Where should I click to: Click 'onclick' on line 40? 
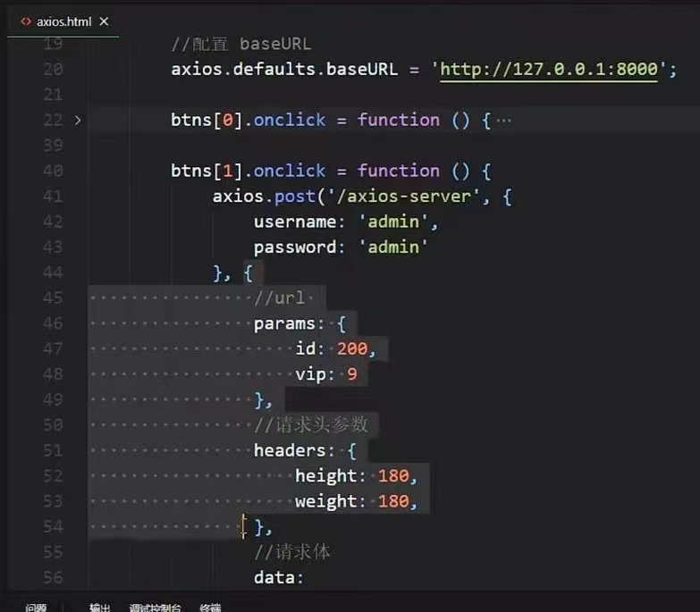(290, 171)
